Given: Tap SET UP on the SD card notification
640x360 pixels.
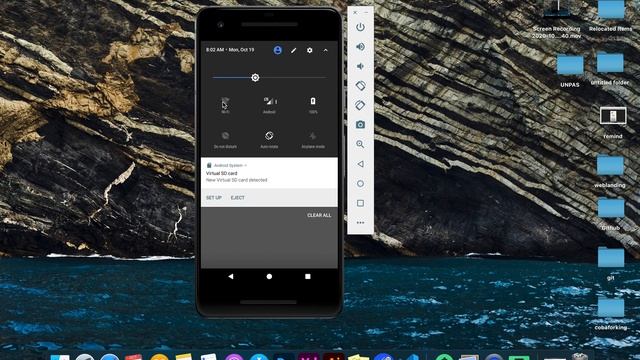Looking at the screenshot, I should [213, 198].
